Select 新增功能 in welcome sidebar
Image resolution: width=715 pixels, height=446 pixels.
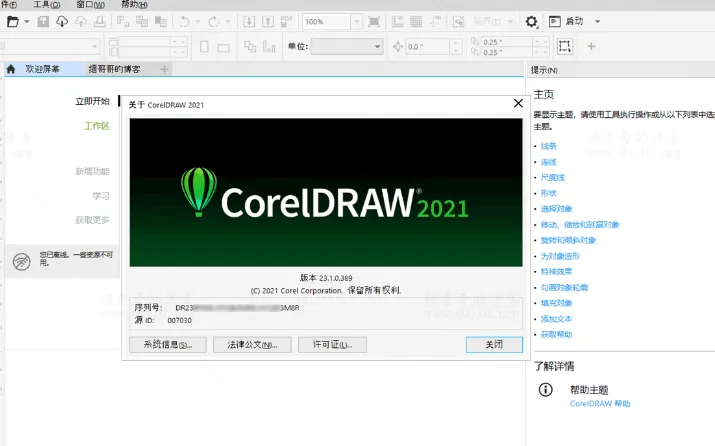coord(93,171)
